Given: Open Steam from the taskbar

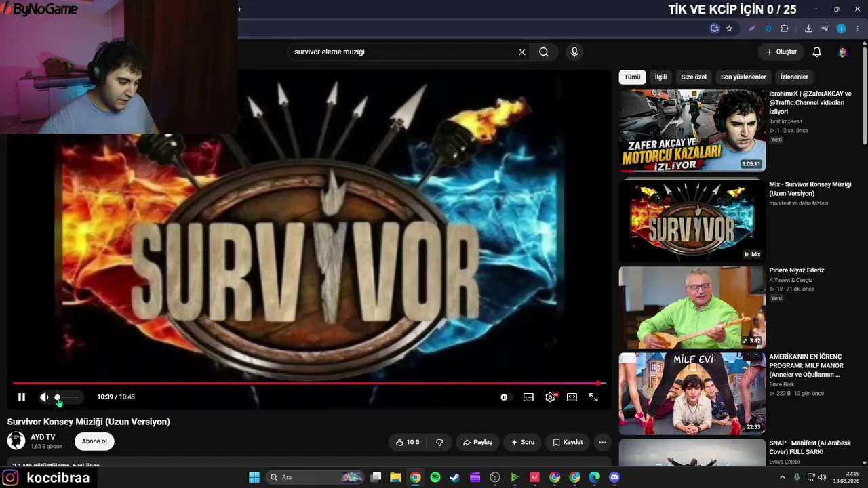Looking at the screenshot, I should click(x=455, y=477).
